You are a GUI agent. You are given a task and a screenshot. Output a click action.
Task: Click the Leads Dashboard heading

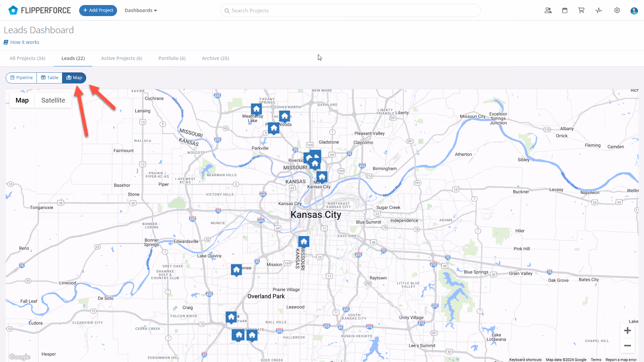(x=39, y=30)
